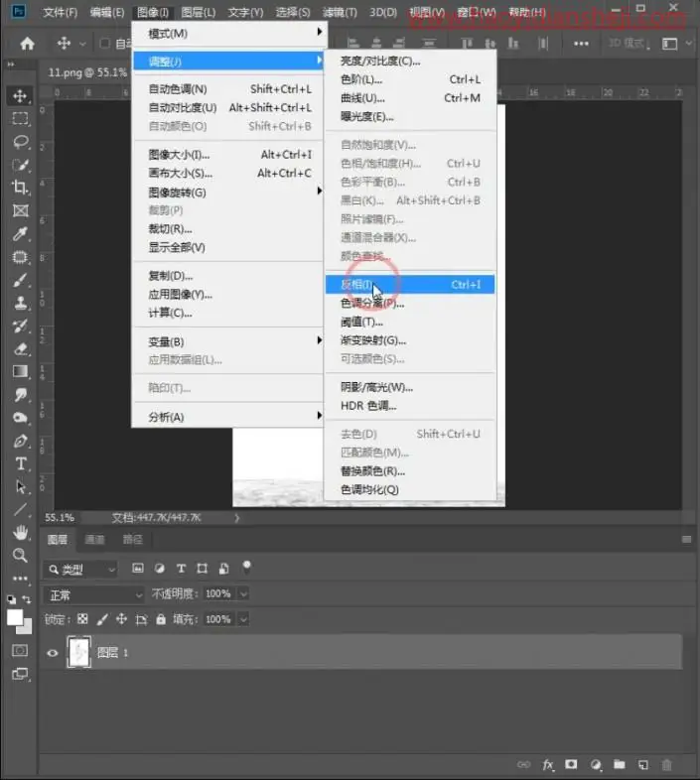
Task: Select the Move tool in the toolbox
Action: pos(20,95)
